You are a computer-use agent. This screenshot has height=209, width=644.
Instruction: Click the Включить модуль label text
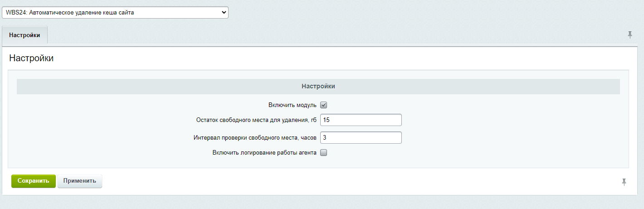[x=292, y=105]
